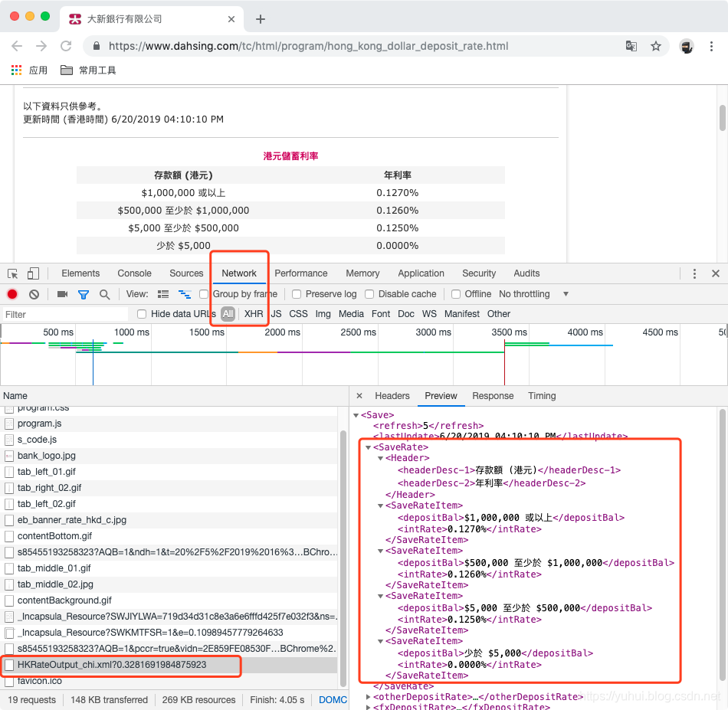Collapse the $5,000 至少於 SaveRateItem node
Image resolution: width=728 pixels, height=710 pixels.
tap(380, 596)
